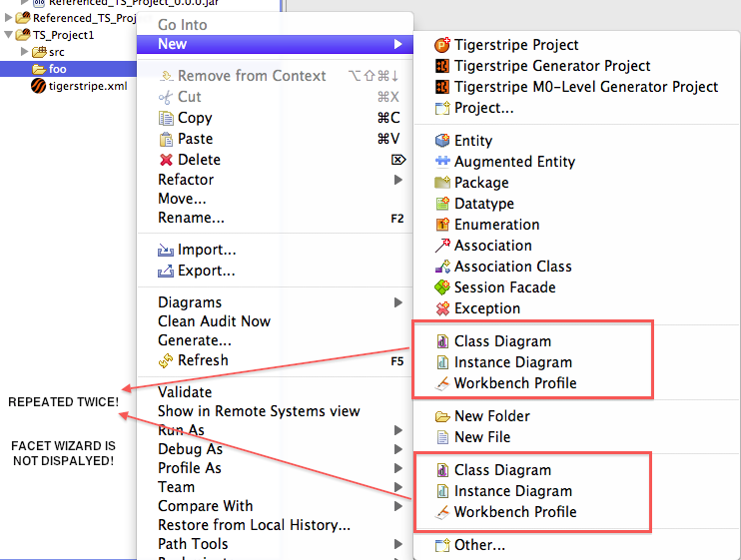Choose Generate... menu entry
The image size is (741, 560).
[195, 340]
